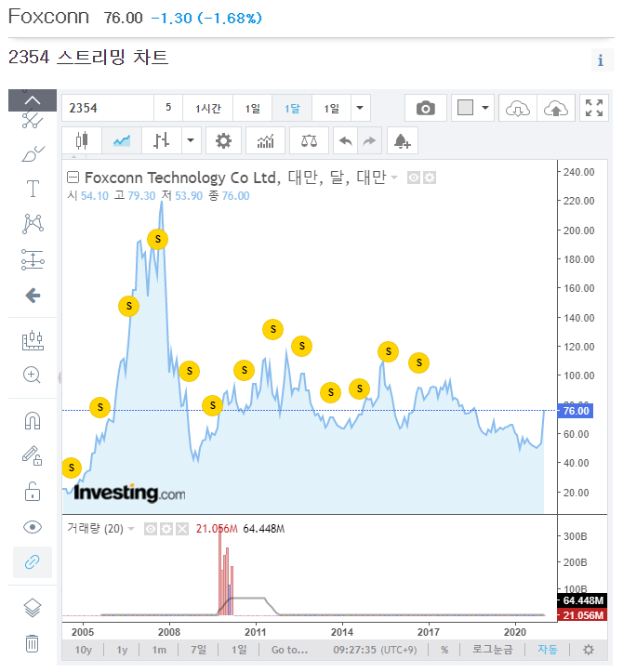The width and height of the screenshot is (623, 672).
Task: Click the 76.00 current price label
Action: (576, 411)
